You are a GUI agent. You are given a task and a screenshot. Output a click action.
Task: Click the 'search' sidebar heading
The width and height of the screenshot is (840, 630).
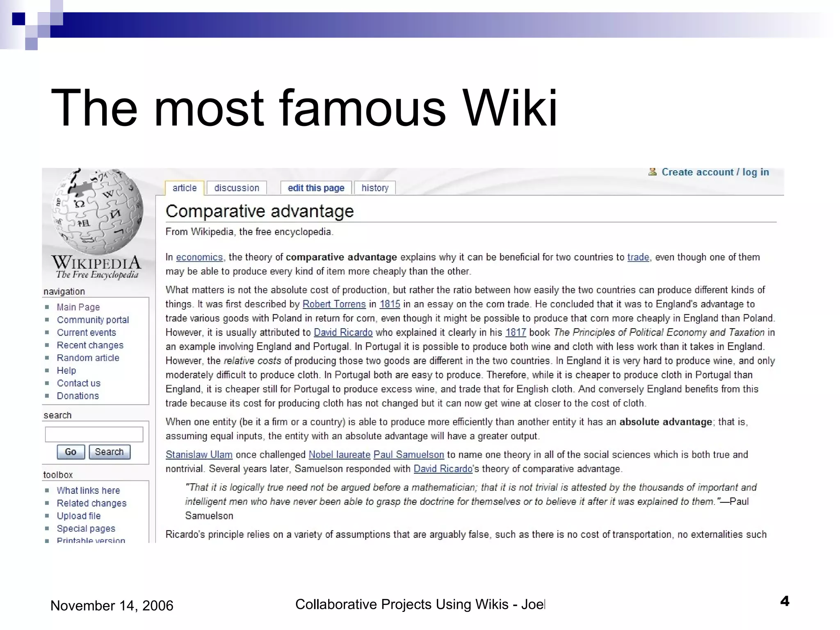pyautogui.click(x=57, y=415)
